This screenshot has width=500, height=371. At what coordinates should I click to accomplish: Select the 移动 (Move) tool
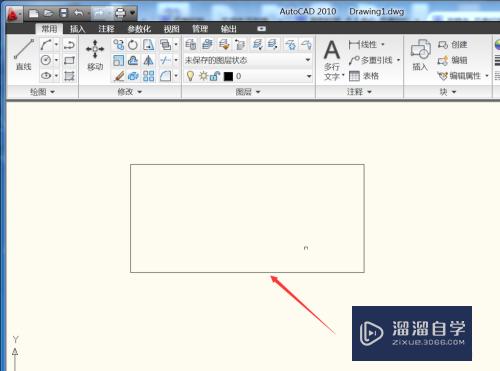tap(95, 55)
